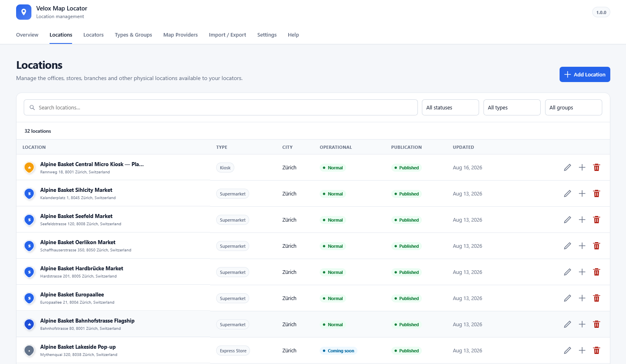Open Alpine Basket Lakeside Pop-up name link

point(78,347)
